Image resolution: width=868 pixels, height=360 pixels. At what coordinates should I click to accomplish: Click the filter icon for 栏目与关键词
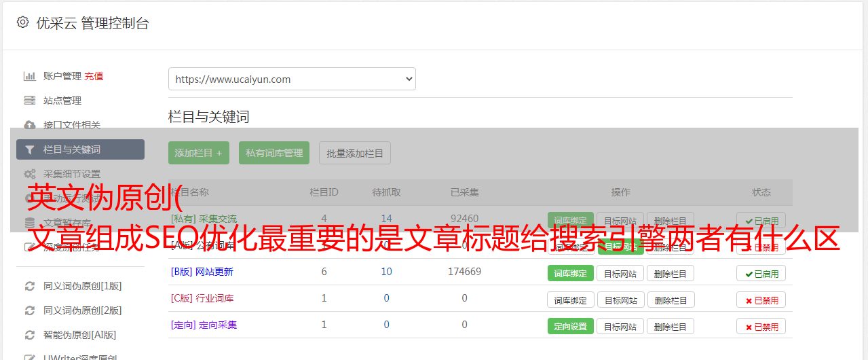(x=30, y=149)
